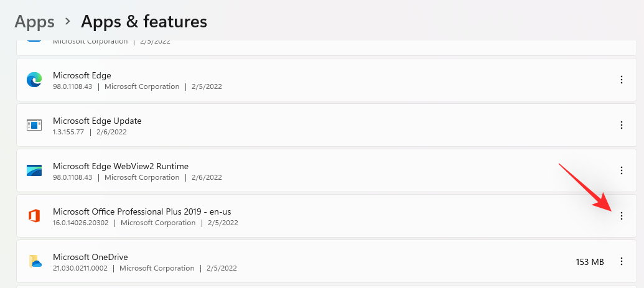
Task: Click the breadcrumb chevron separator after Apps
Action: tap(67, 22)
